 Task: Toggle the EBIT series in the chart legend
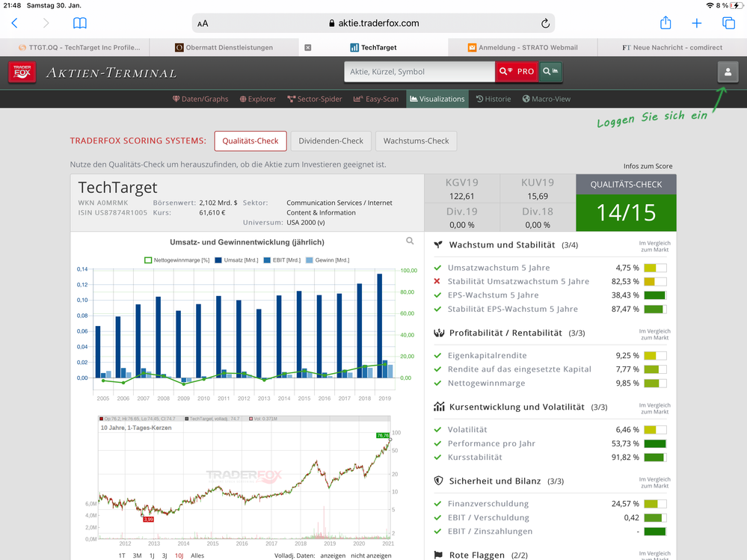[285, 260]
